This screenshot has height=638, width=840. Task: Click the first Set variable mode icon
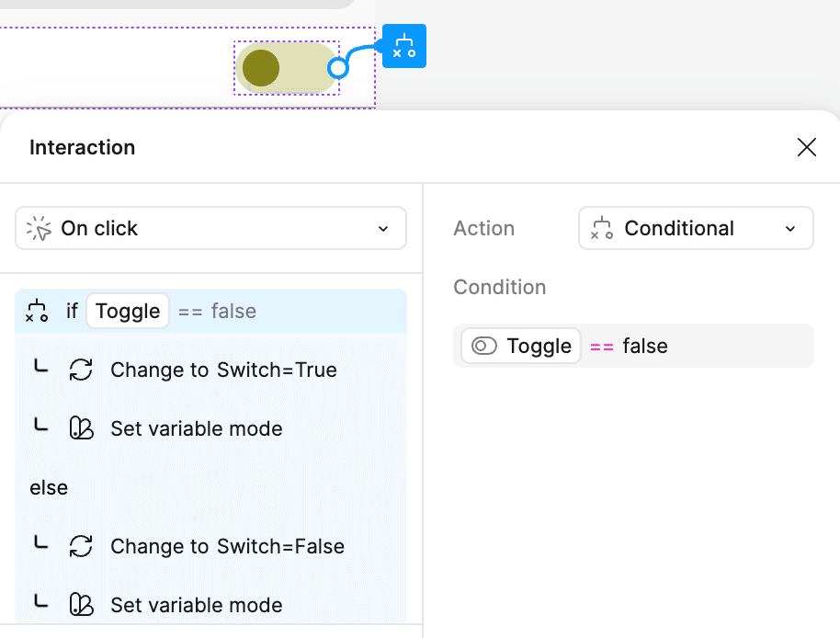point(81,428)
